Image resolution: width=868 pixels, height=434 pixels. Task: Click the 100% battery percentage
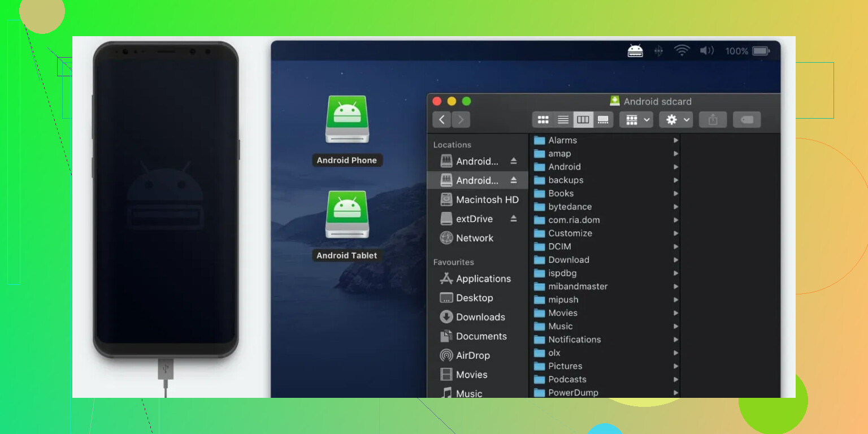(x=737, y=51)
